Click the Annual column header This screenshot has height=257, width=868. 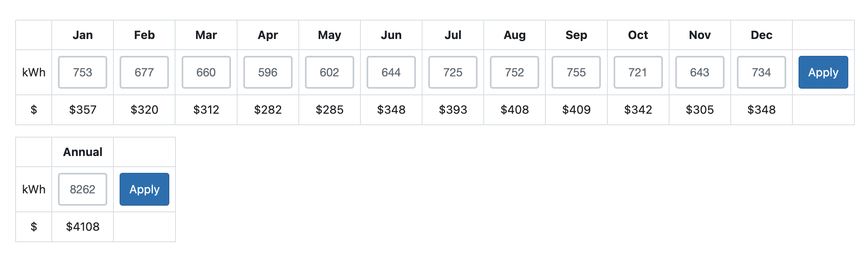83,152
